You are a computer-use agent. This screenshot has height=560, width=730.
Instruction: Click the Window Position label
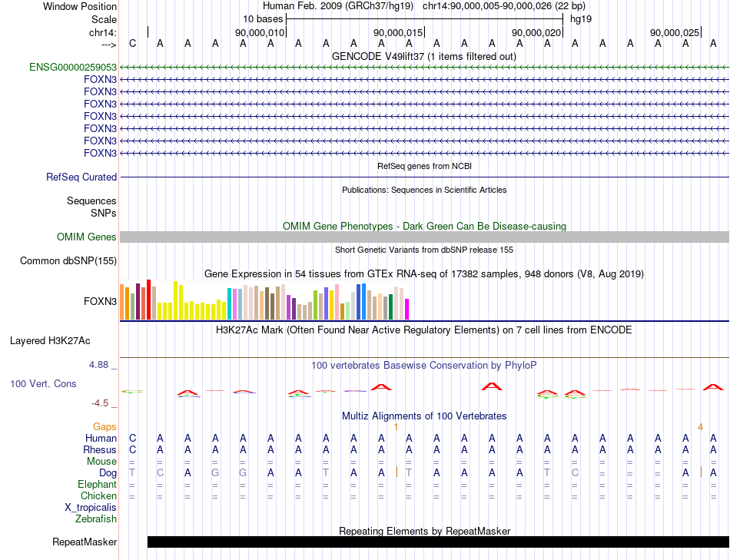(80, 7)
